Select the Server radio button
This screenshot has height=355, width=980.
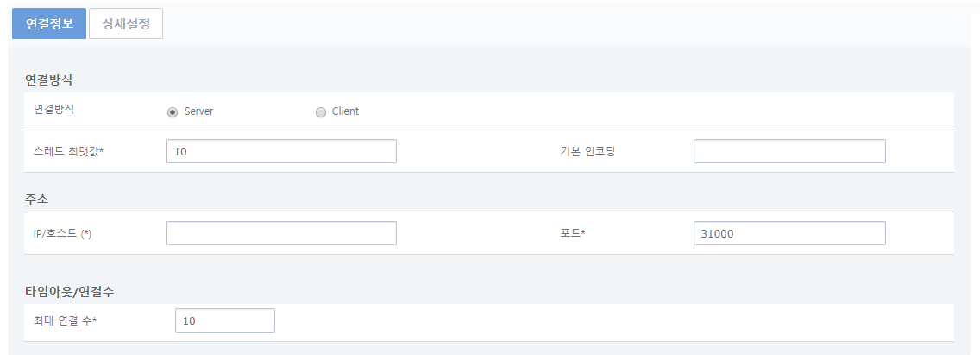pos(173,111)
